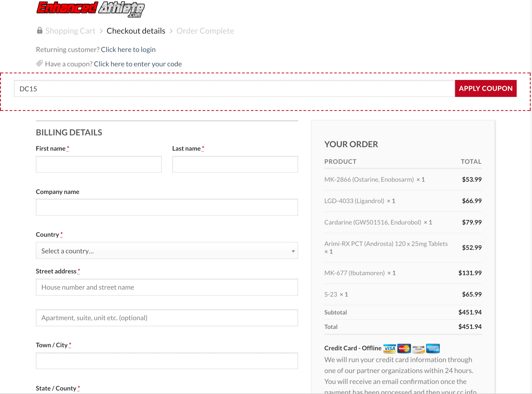Click into the Town / City field

pyautogui.click(x=167, y=361)
